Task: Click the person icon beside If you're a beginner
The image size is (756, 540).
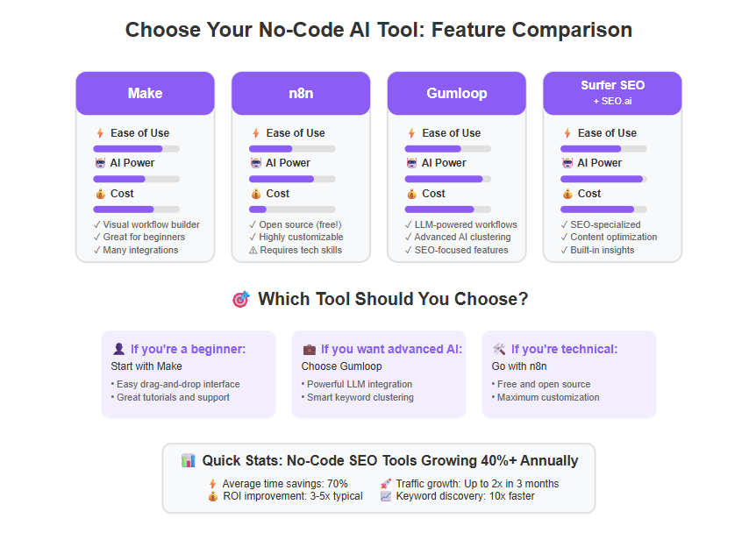Action: (118, 349)
